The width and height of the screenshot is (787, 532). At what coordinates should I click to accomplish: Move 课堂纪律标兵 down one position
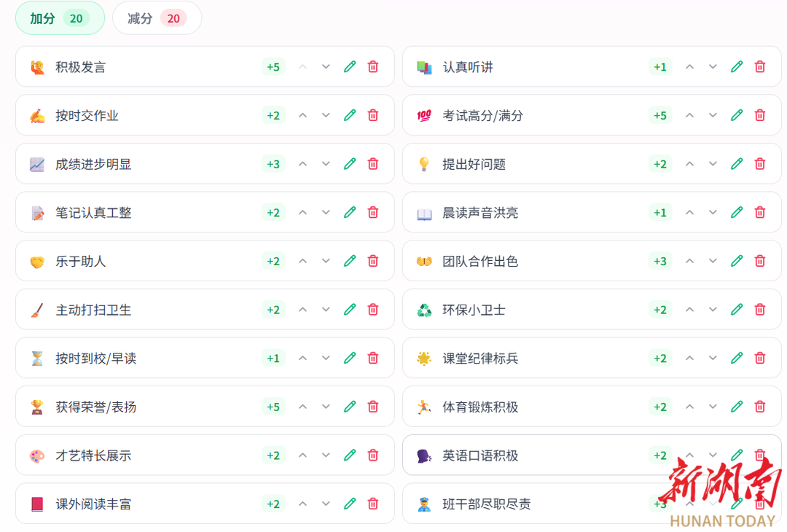pos(713,358)
